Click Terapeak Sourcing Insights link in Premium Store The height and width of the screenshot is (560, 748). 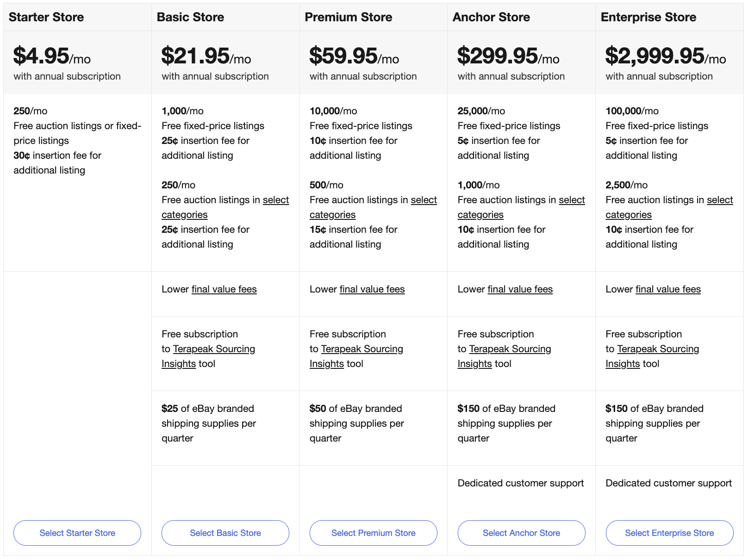click(362, 349)
